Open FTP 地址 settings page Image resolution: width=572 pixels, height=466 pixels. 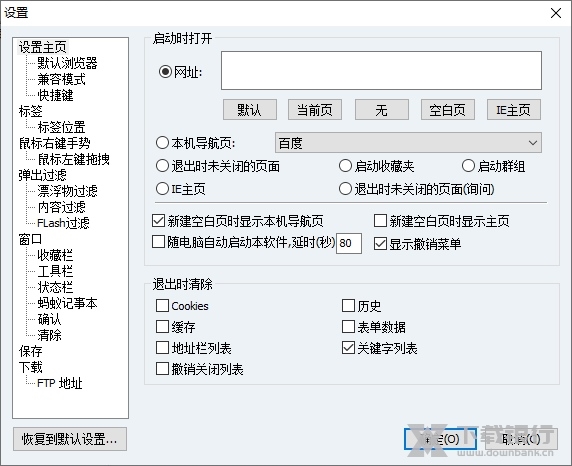[x=60, y=383]
